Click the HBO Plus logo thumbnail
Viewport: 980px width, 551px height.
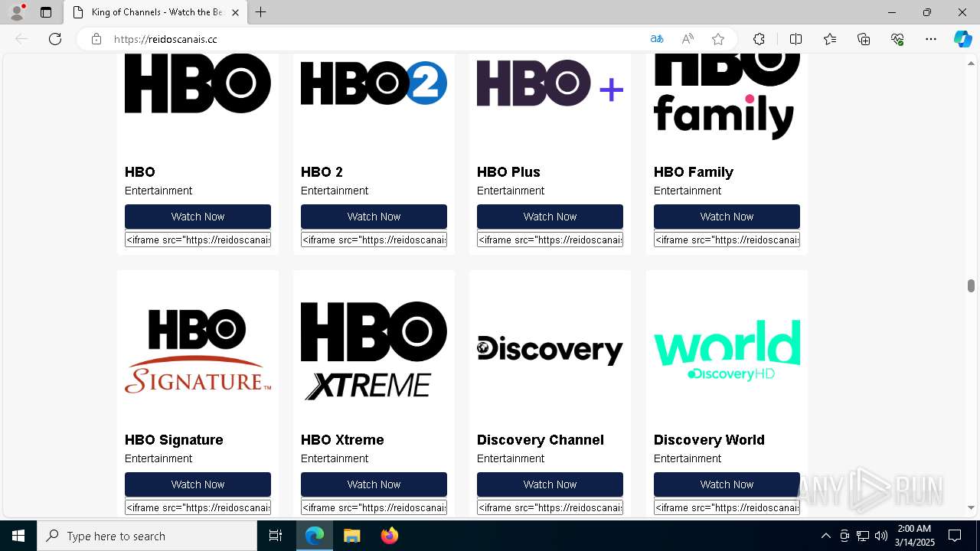click(550, 83)
